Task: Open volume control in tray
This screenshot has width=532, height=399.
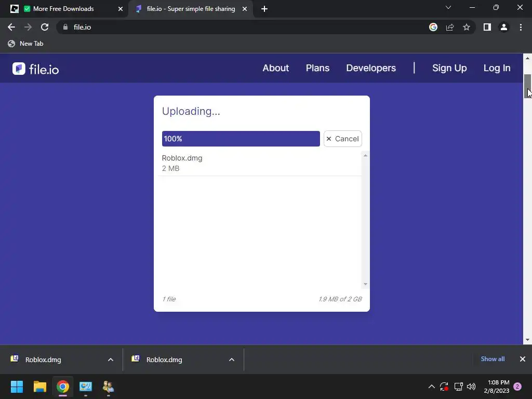Action: tap(471, 387)
